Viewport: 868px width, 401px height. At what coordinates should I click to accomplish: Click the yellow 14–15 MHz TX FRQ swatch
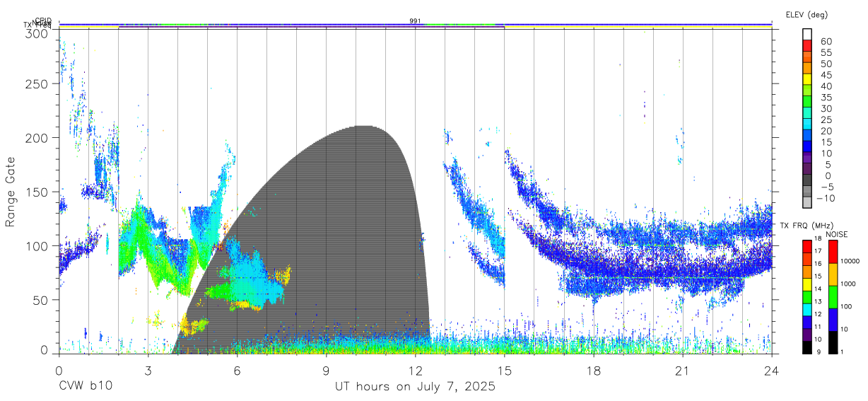point(807,284)
